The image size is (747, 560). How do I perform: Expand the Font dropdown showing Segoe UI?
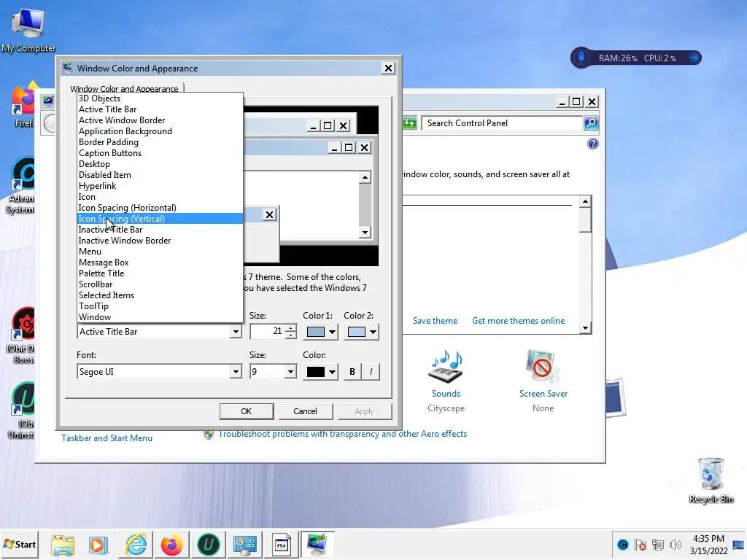[236, 372]
